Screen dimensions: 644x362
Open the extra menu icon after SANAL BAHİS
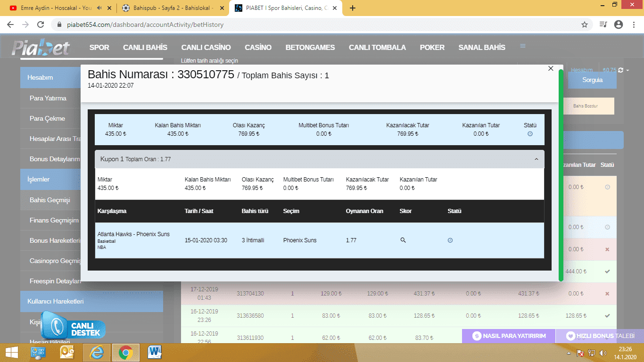pos(523,46)
